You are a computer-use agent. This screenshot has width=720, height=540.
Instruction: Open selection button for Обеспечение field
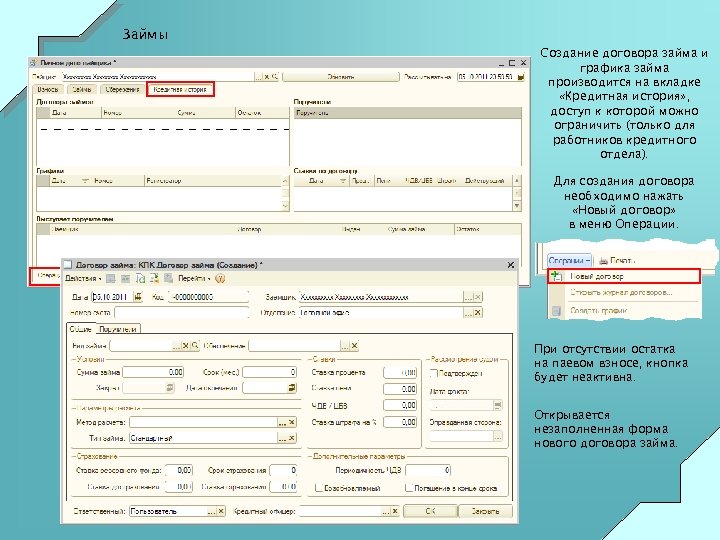coord(345,346)
